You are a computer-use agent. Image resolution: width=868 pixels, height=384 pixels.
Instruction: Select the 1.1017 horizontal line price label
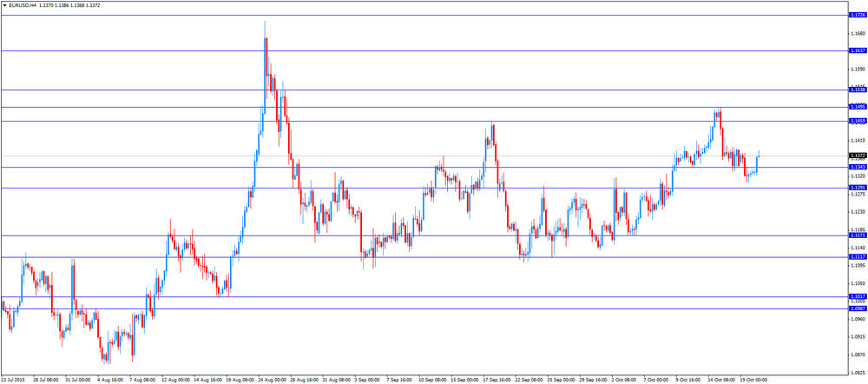click(858, 296)
